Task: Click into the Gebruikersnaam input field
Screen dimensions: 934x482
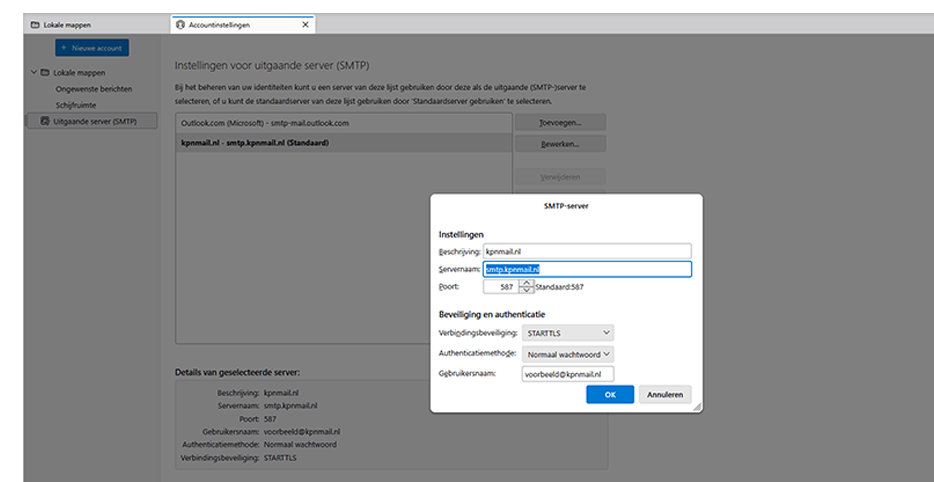Action: pyautogui.click(x=568, y=374)
